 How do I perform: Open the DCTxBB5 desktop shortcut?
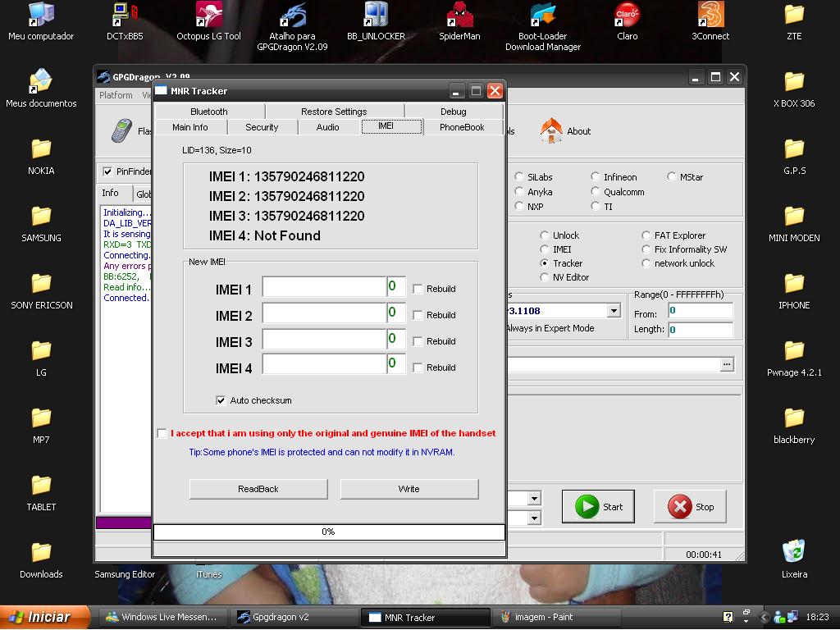(x=125, y=21)
